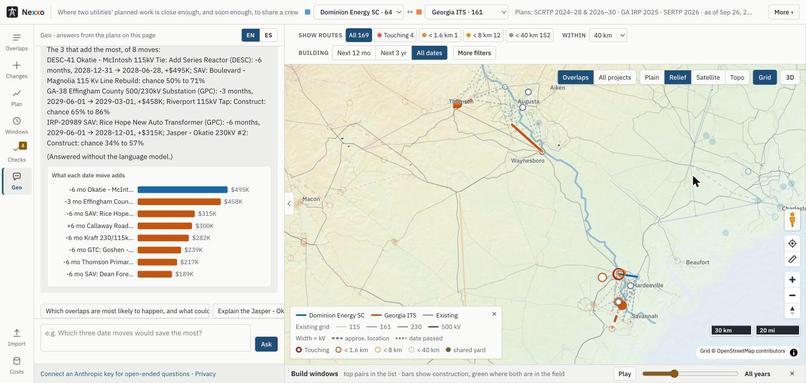The width and height of the screenshot is (806, 383).
Task: Click the '-6 mo SAV: Rice Hope...' bar
Action: (x=166, y=213)
